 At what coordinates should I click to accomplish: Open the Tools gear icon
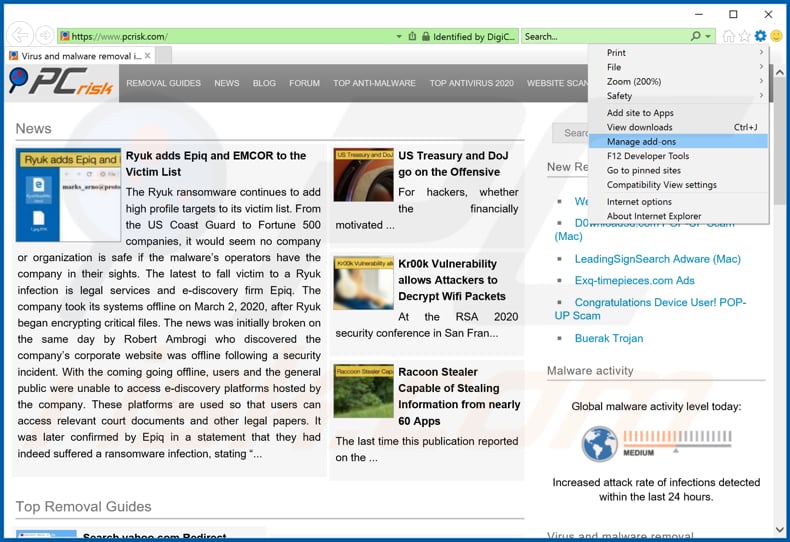(760, 36)
